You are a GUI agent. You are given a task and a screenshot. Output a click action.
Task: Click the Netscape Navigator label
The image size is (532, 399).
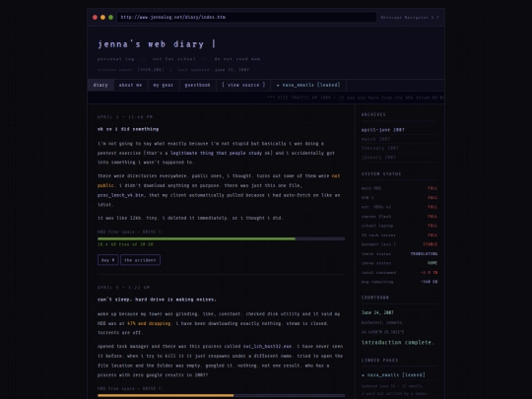click(x=410, y=18)
